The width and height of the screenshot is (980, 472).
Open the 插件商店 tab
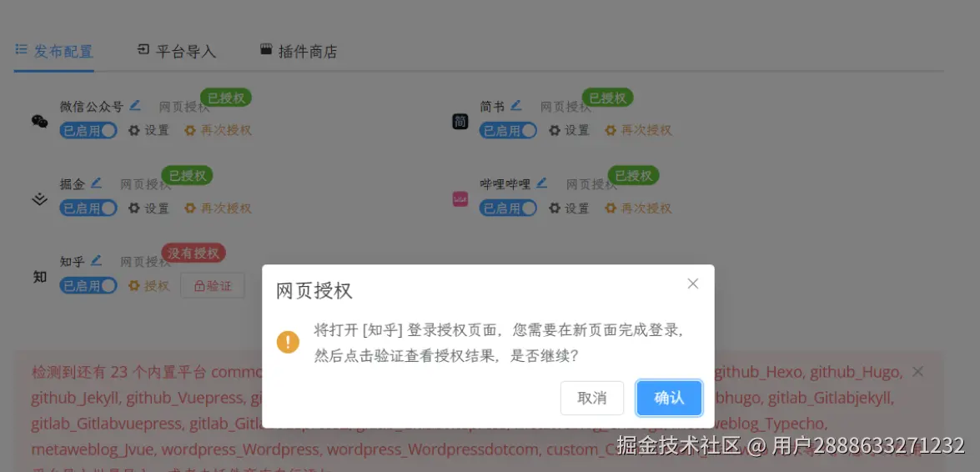(299, 51)
